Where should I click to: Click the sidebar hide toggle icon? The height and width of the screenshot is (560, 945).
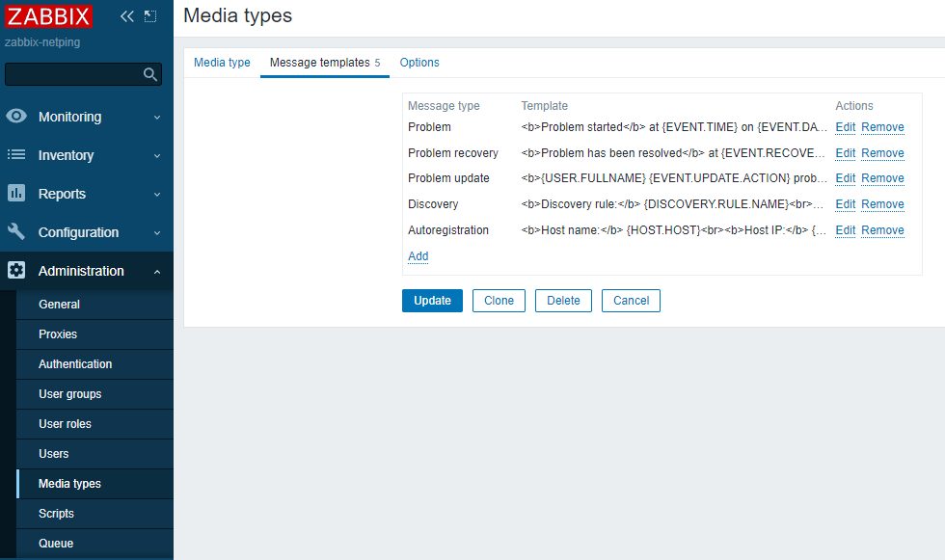click(150, 16)
